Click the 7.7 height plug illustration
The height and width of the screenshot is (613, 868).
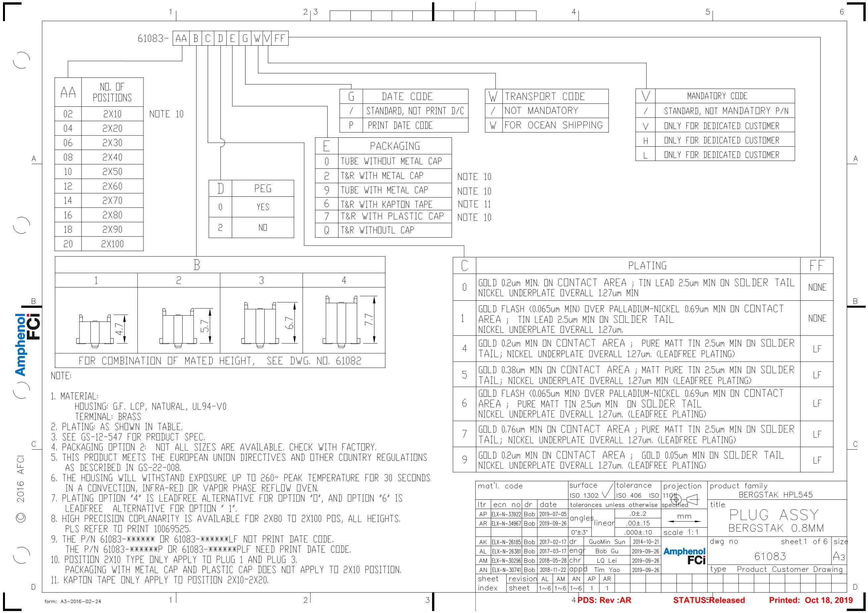[x=341, y=322]
